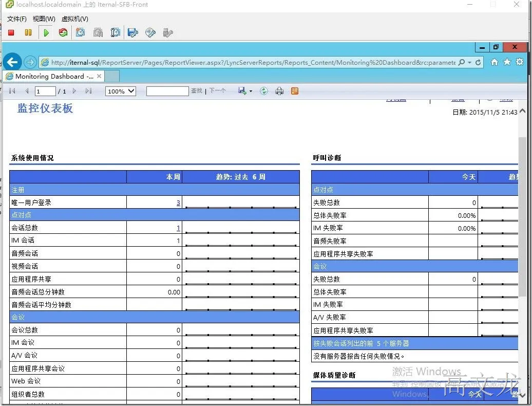
Task: Open unique user logon count 3 link
Action: pos(179,203)
